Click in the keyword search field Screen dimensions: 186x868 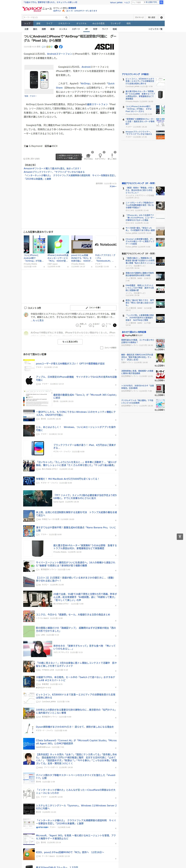[44, 18]
